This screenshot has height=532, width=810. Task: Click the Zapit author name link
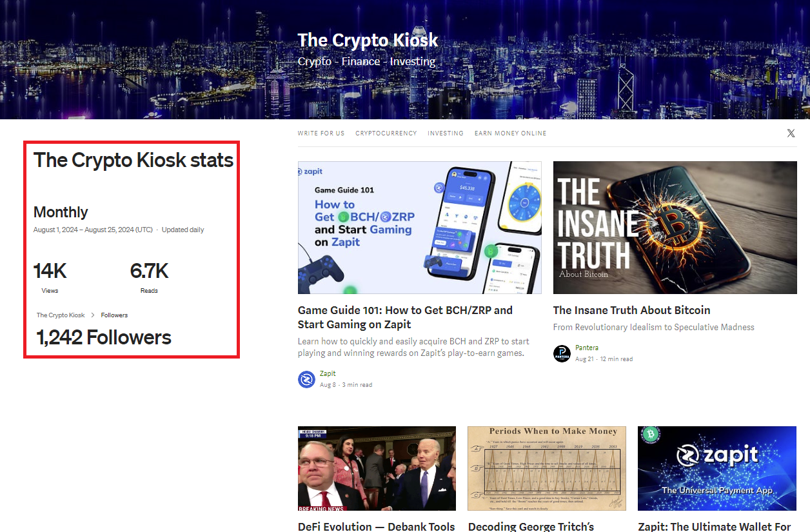[x=328, y=373]
